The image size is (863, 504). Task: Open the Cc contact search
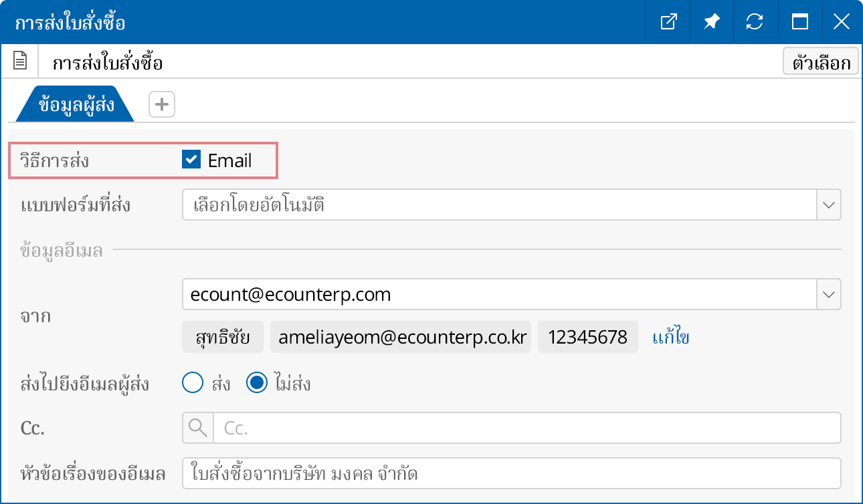(x=197, y=428)
